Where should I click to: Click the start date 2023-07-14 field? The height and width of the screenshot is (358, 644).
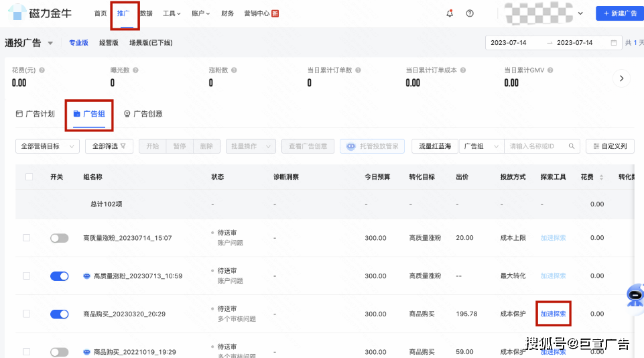(x=509, y=43)
